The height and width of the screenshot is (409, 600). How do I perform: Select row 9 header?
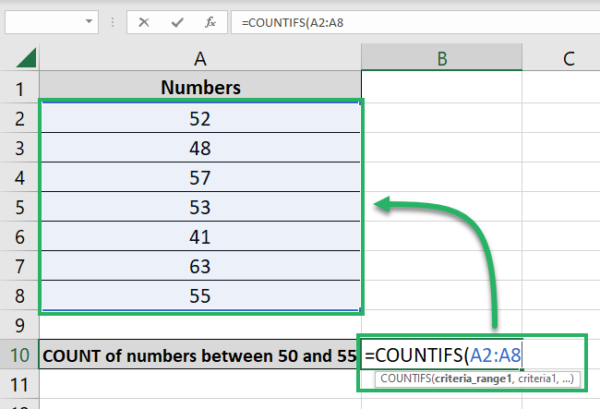(x=20, y=325)
